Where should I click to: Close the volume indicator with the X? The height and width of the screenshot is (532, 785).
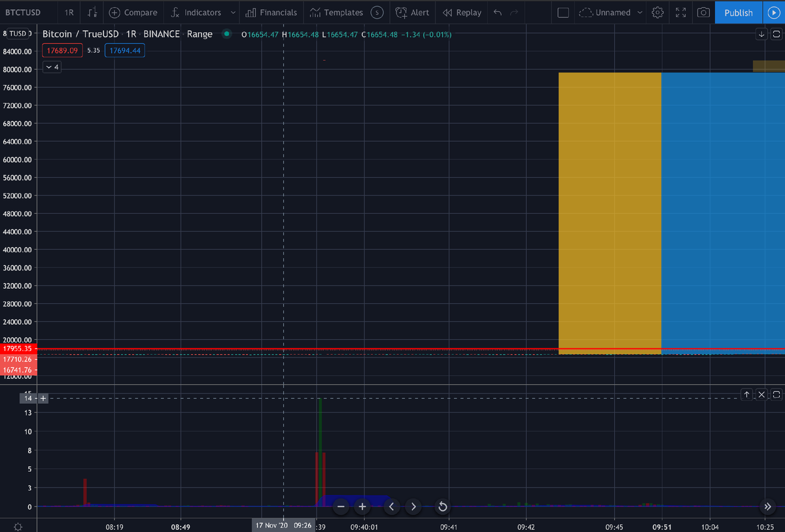click(761, 395)
